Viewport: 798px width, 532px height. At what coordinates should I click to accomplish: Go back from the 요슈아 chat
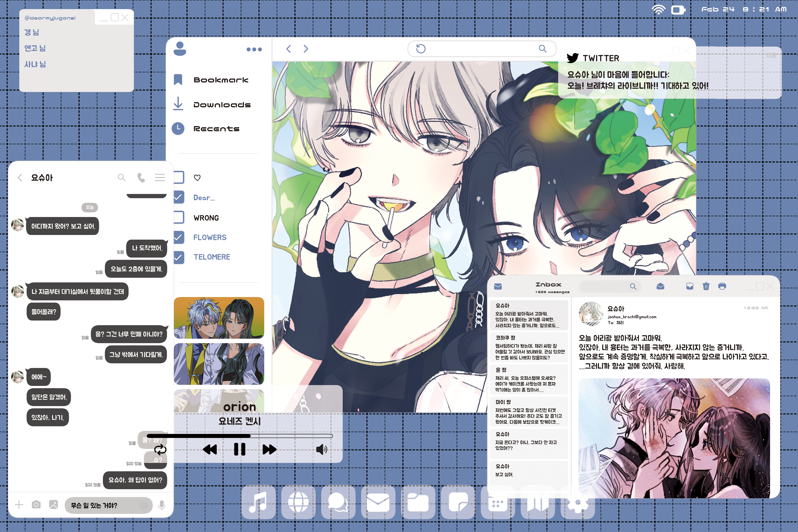(x=20, y=178)
